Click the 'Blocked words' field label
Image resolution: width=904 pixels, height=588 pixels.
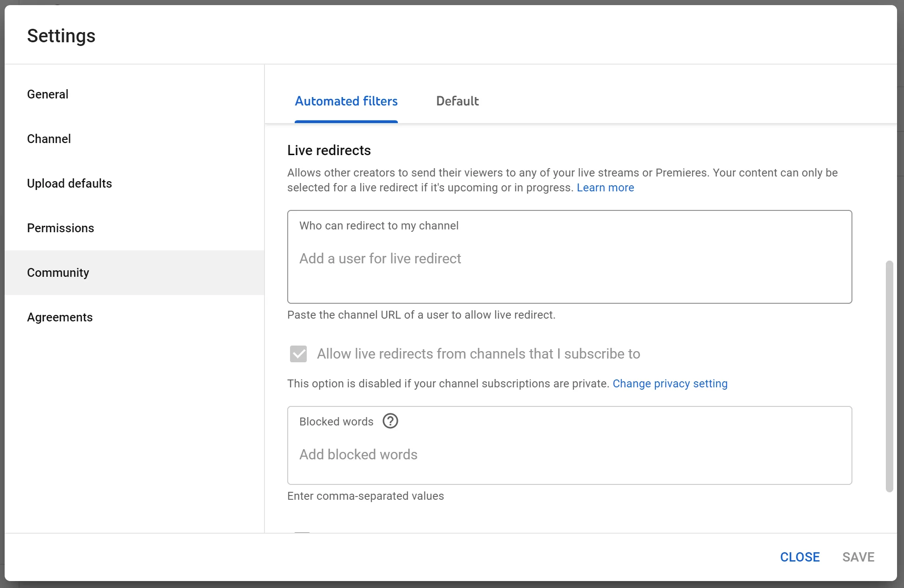click(336, 422)
